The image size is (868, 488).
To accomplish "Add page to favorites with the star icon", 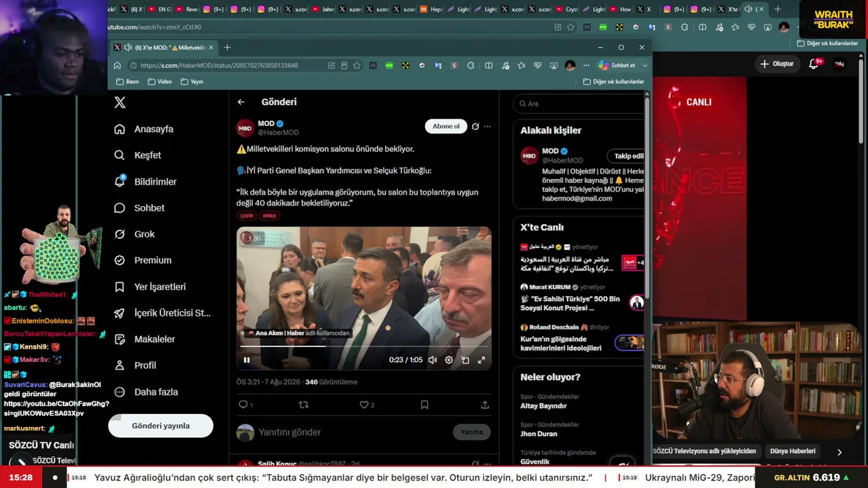I will (x=357, y=65).
